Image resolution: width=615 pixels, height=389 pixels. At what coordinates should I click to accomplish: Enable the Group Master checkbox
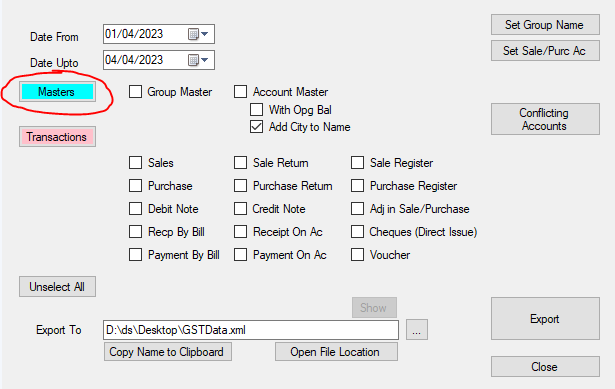[x=135, y=92]
